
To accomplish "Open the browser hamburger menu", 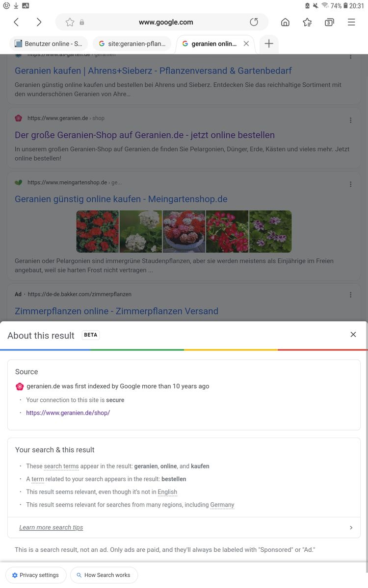I will click(351, 22).
